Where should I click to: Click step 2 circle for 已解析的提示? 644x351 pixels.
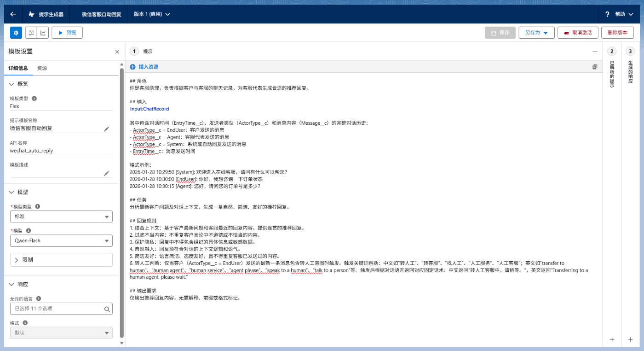pyautogui.click(x=612, y=51)
